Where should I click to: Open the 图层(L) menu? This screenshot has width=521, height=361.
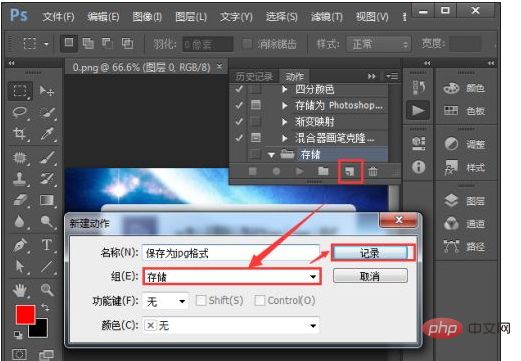pyautogui.click(x=191, y=17)
